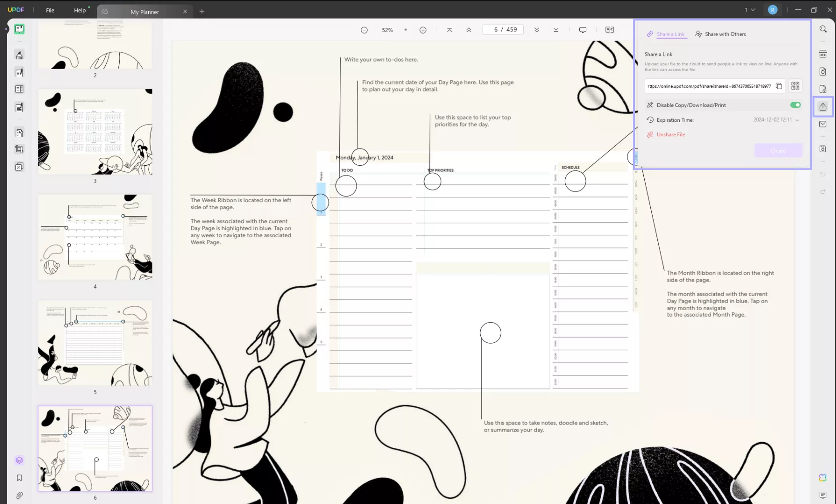Switch to Share a Link tab
The width and height of the screenshot is (836, 504).
click(x=666, y=34)
